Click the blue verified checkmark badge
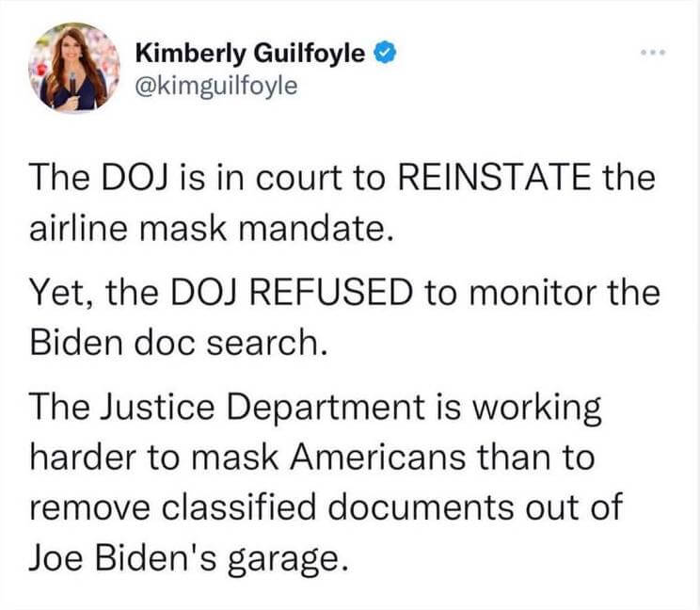This screenshot has width=700, height=610. 381,54
